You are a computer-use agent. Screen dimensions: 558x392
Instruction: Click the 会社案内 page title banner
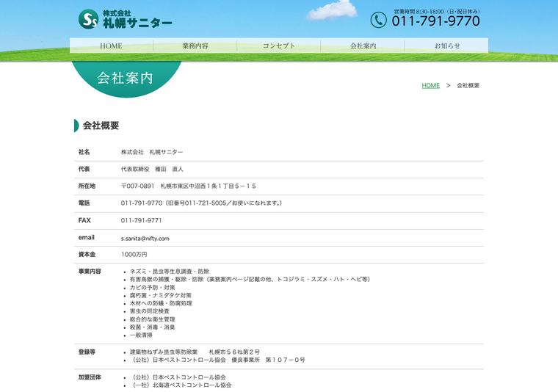pos(126,79)
